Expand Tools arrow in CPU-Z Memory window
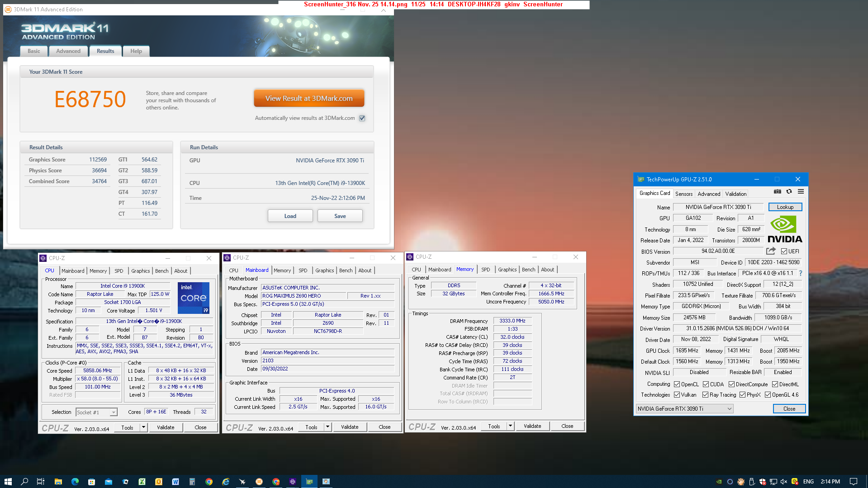The height and width of the screenshot is (488, 868). (x=510, y=426)
